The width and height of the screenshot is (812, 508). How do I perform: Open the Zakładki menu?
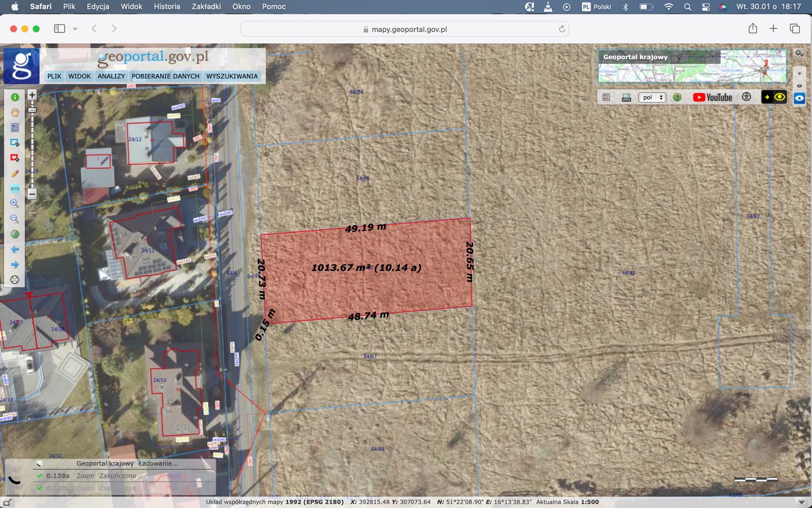click(x=206, y=7)
